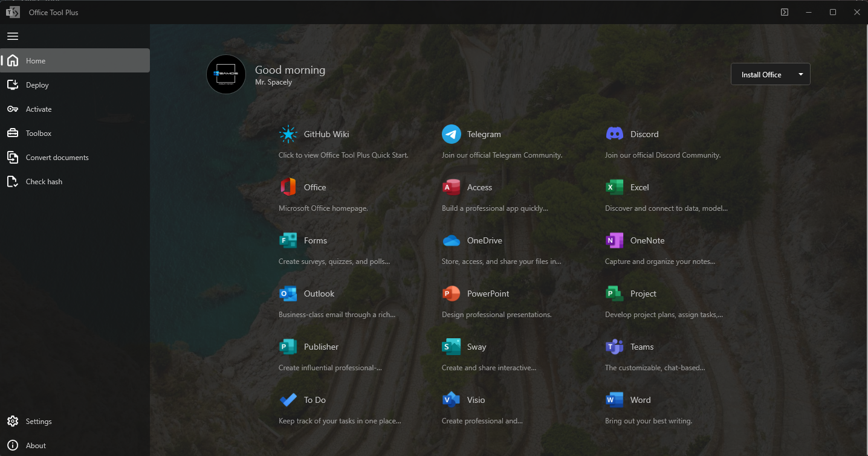
Task: Click the 'Mr. Spacely' username text
Action: (273, 82)
